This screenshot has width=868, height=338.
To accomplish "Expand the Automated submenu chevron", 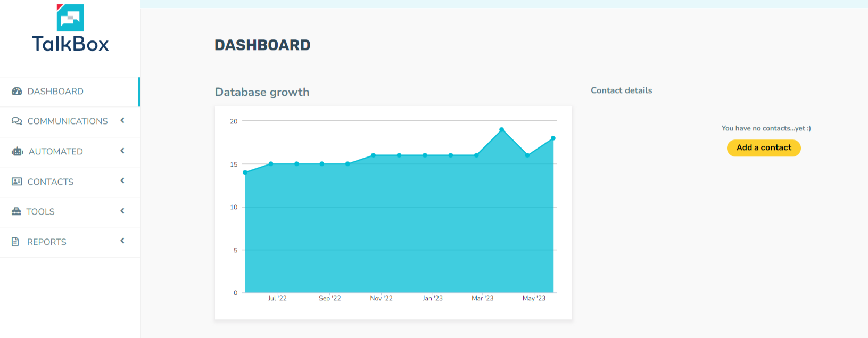I will tap(122, 151).
